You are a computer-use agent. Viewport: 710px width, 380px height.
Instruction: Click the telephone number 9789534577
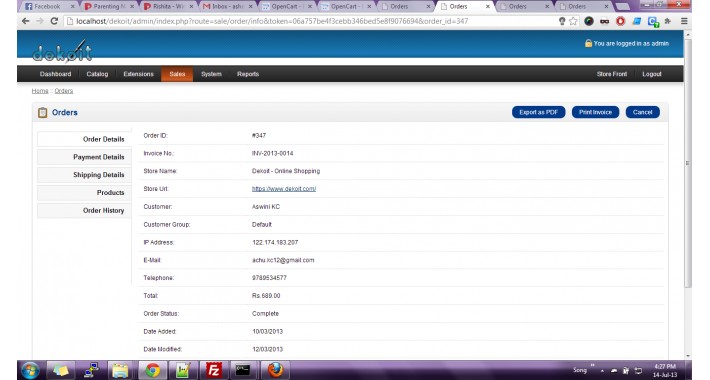pos(269,278)
